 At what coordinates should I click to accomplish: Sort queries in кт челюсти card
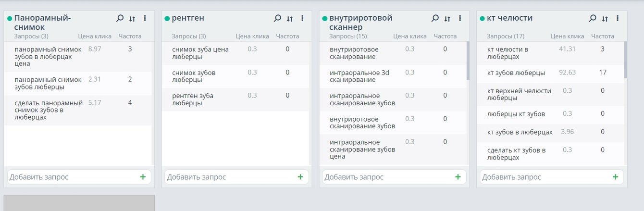605,19
